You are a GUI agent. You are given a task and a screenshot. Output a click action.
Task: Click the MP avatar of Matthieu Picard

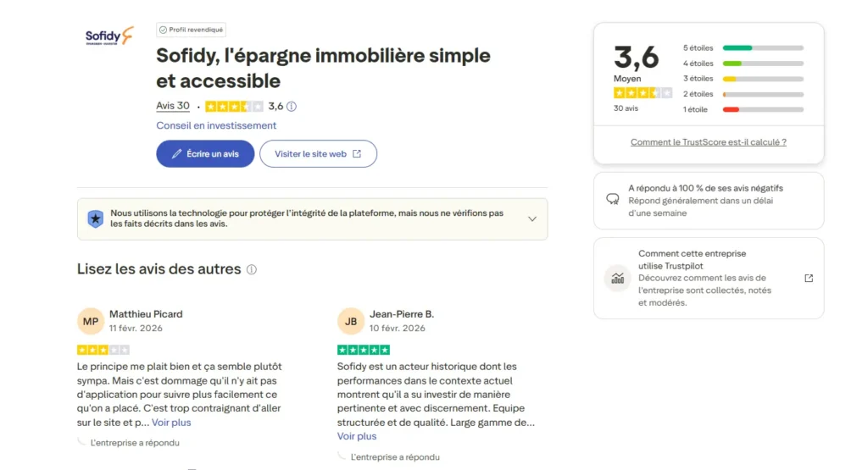click(91, 321)
